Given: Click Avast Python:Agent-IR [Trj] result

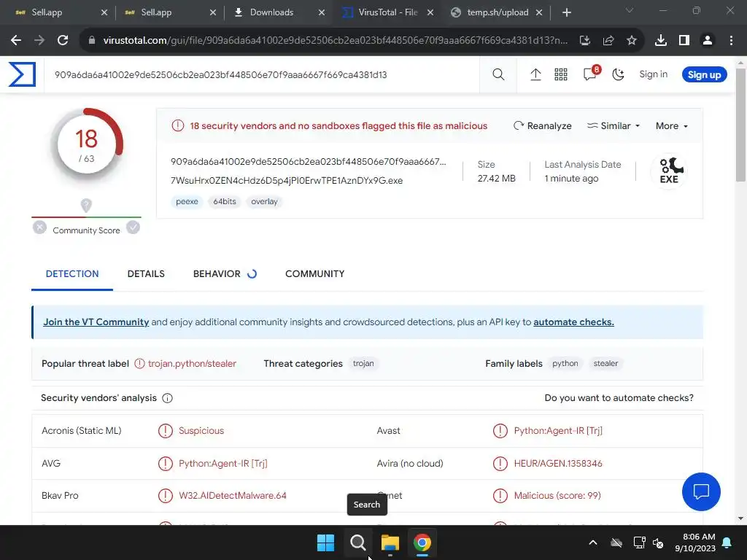Looking at the screenshot, I should tap(558, 430).
